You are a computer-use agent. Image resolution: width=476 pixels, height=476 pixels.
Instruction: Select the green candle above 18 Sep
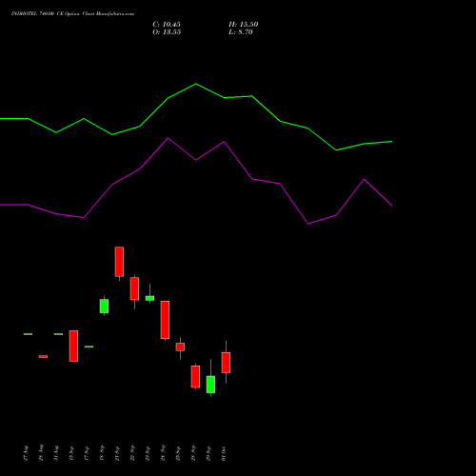click(104, 307)
